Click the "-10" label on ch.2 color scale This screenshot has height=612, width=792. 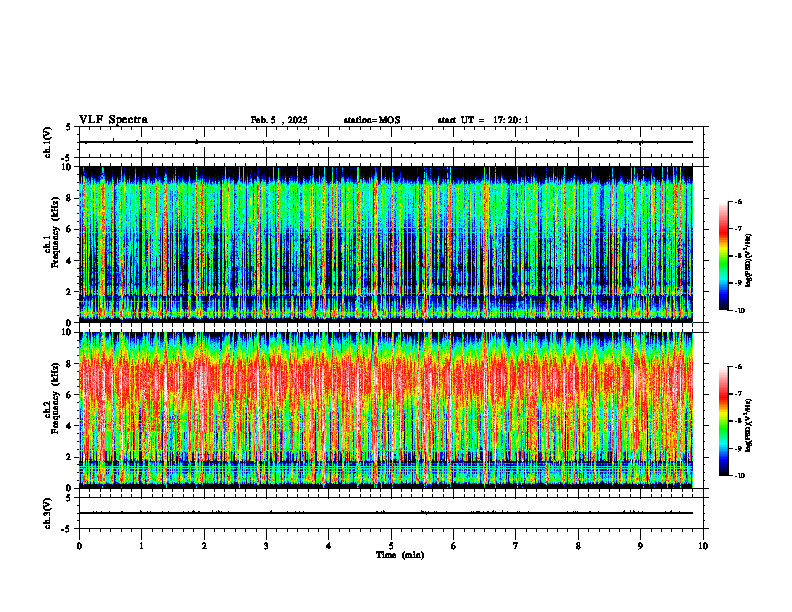[739, 476]
